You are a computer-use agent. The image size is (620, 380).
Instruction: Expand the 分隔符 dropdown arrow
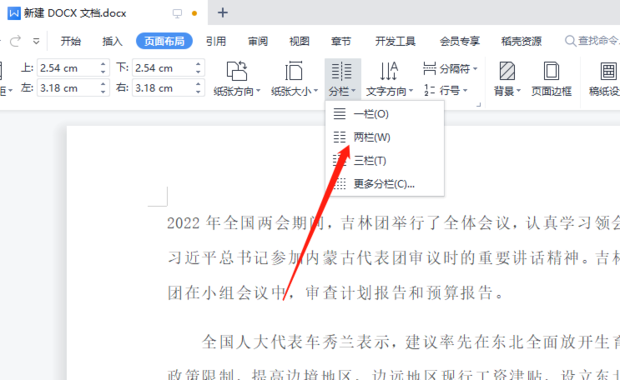pyautogui.click(x=475, y=69)
